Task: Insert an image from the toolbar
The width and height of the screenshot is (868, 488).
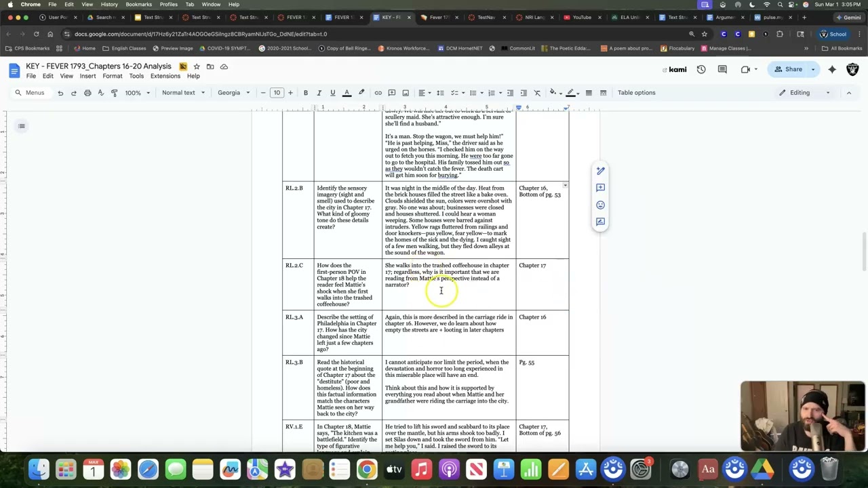Action: [406, 93]
